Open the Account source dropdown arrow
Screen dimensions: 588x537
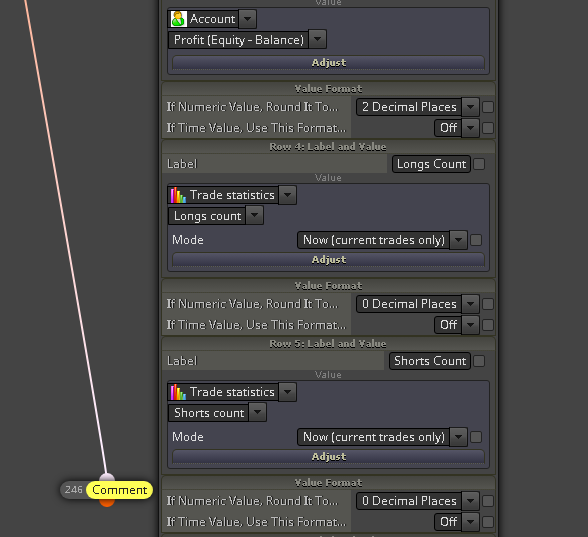pos(248,19)
